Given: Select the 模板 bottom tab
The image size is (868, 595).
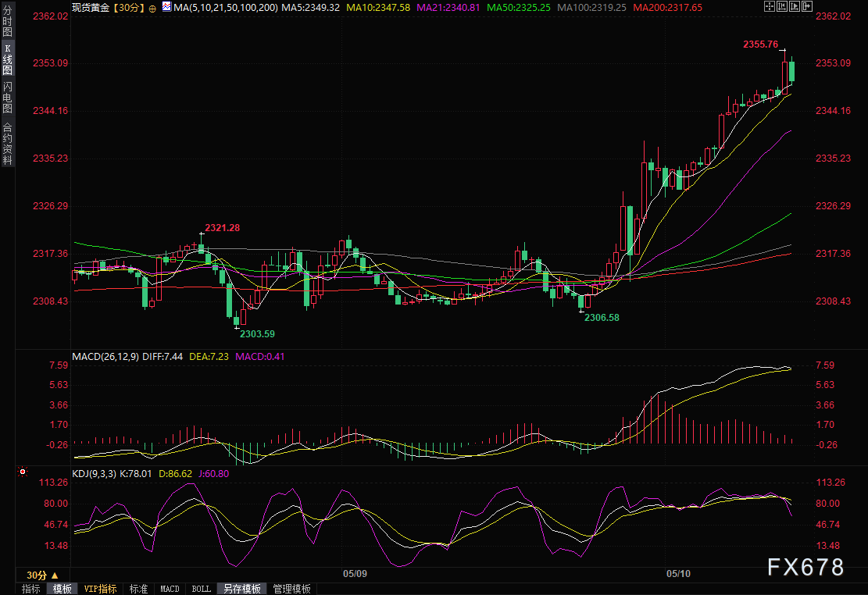Looking at the screenshot, I should [61, 589].
